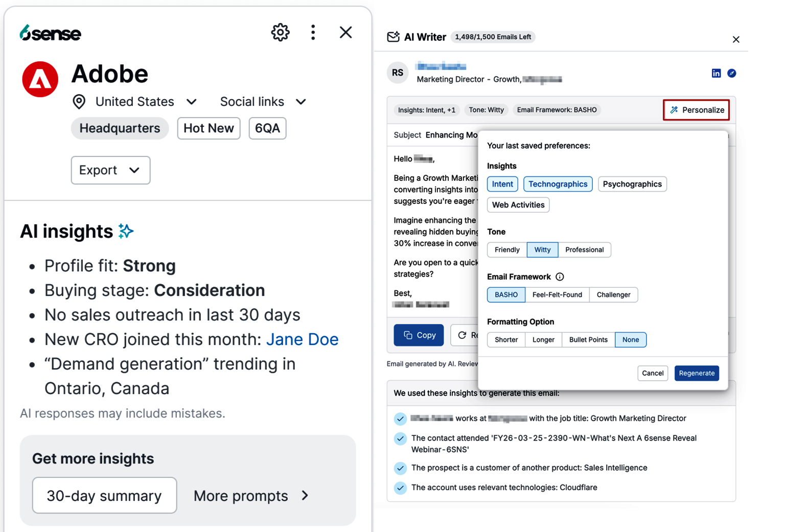The height and width of the screenshot is (532, 785).
Task: Click the 1,498/1,500 Emails Left badge
Action: click(x=493, y=37)
